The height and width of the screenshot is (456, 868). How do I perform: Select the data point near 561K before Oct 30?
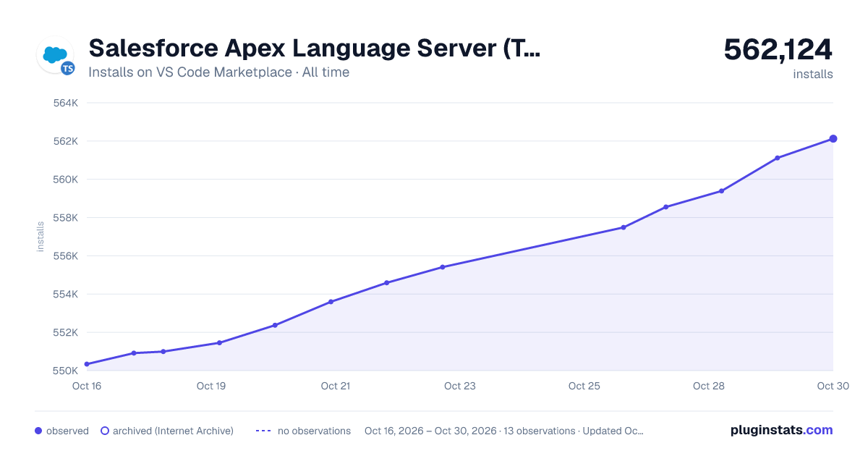pyautogui.click(x=778, y=158)
